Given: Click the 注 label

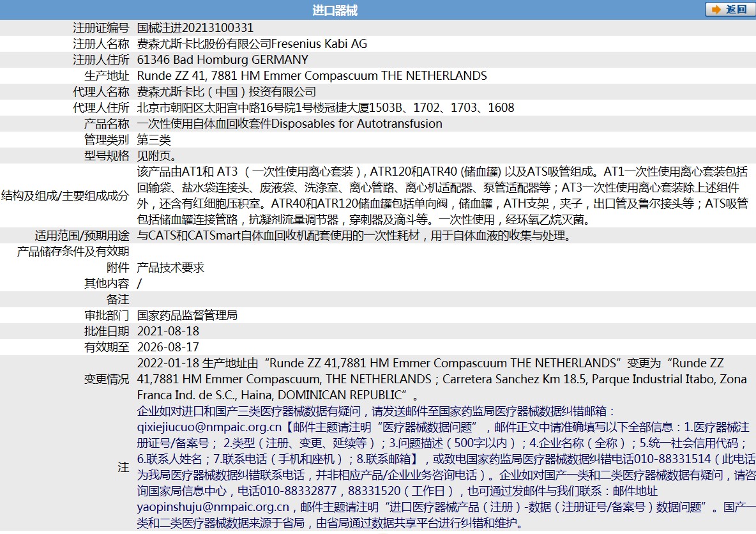Looking at the screenshot, I should point(123,467).
